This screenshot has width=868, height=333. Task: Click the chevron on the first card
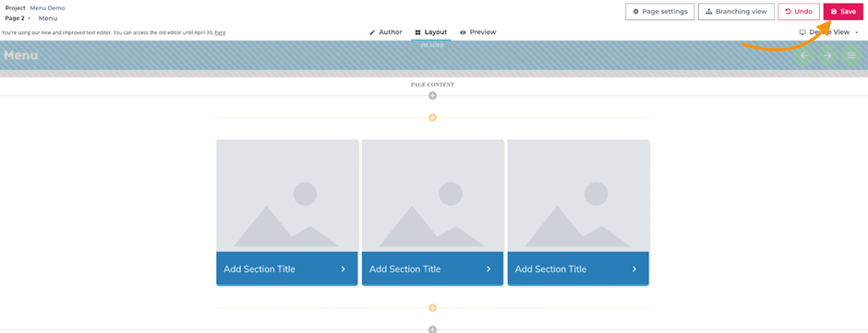pyautogui.click(x=344, y=269)
